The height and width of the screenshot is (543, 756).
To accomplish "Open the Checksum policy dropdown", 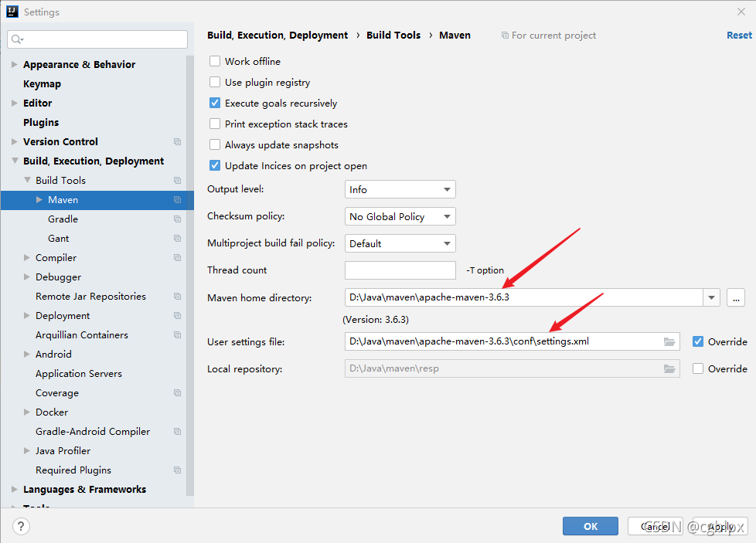I will click(400, 216).
